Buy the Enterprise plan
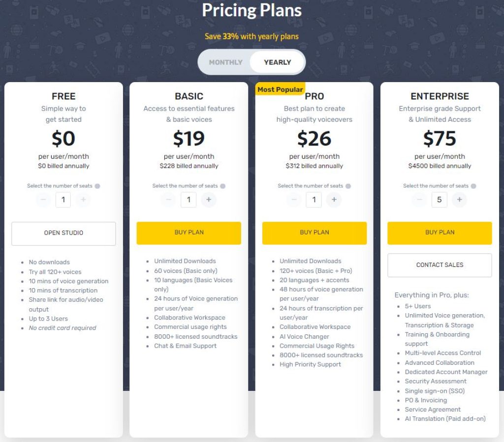This screenshot has height=442, width=504. coord(440,232)
